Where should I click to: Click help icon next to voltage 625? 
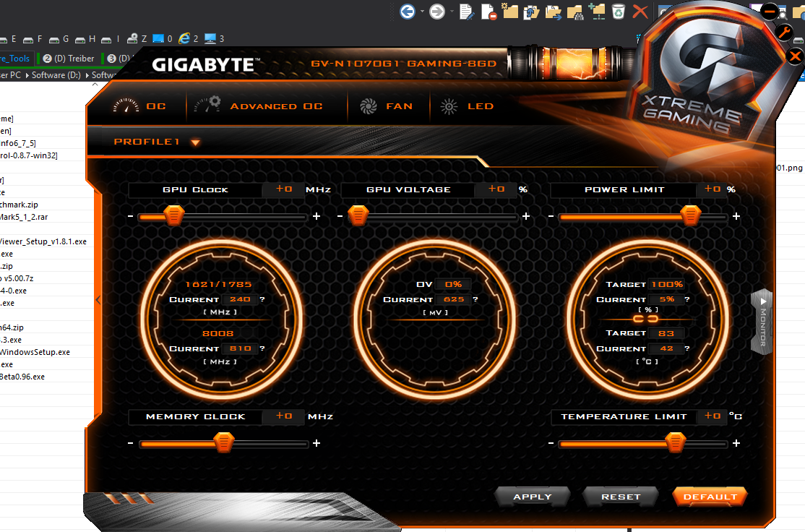click(x=475, y=299)
